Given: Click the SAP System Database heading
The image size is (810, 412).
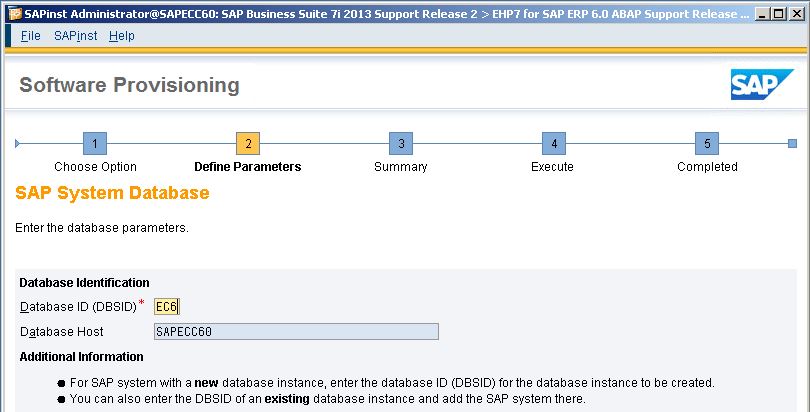Looking at the screenshot, I should [113, 193].
